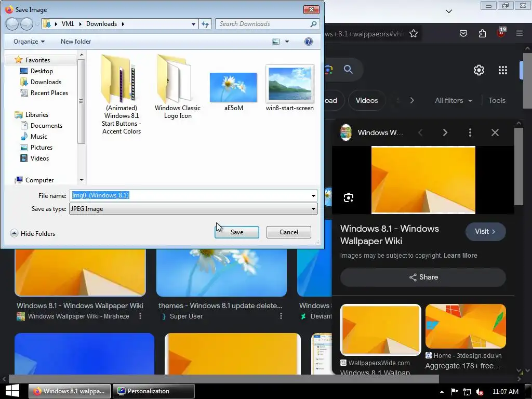Click the Windows Start button on taskbar
This screenshot has height=399, width=532.
[x=12, y=391]
